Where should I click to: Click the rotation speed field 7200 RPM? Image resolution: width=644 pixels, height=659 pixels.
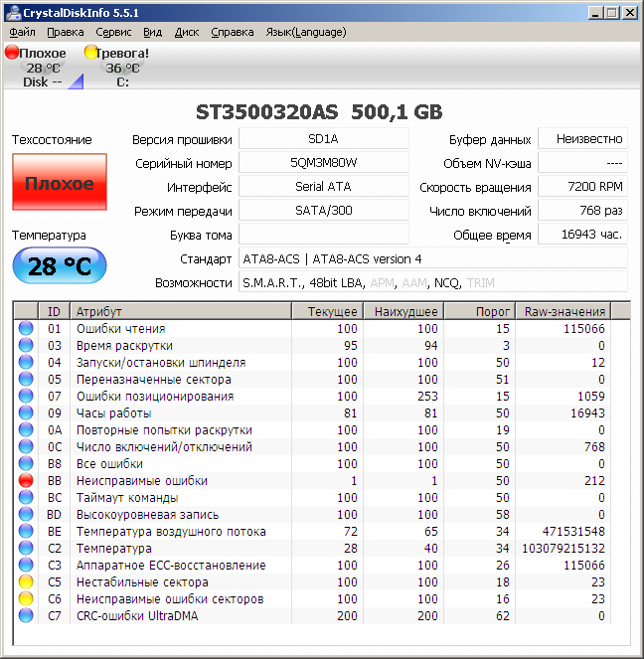[582, 187]
